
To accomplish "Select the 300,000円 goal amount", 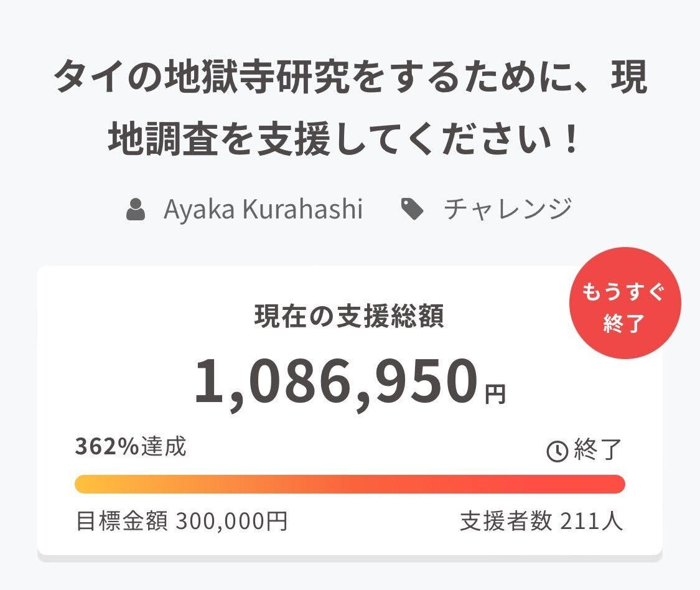I will [231, 522].
